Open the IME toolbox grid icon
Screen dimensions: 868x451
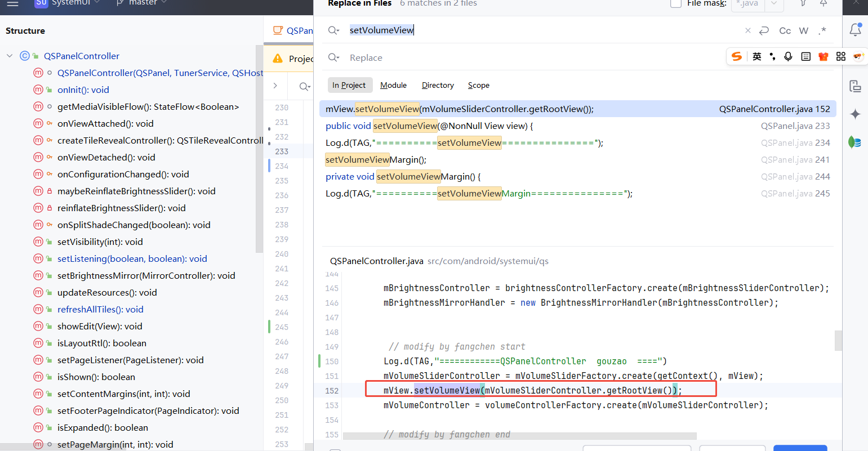coord(841,56)
